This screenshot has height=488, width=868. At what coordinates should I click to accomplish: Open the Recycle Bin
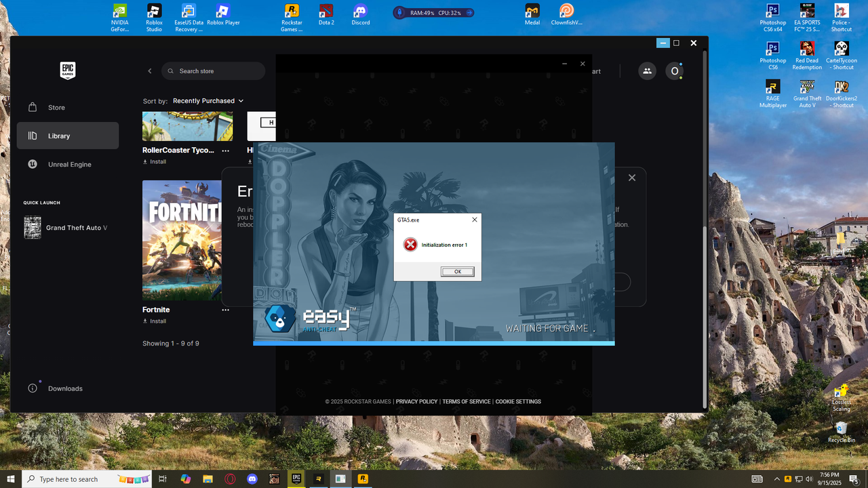tap(842, 432)
